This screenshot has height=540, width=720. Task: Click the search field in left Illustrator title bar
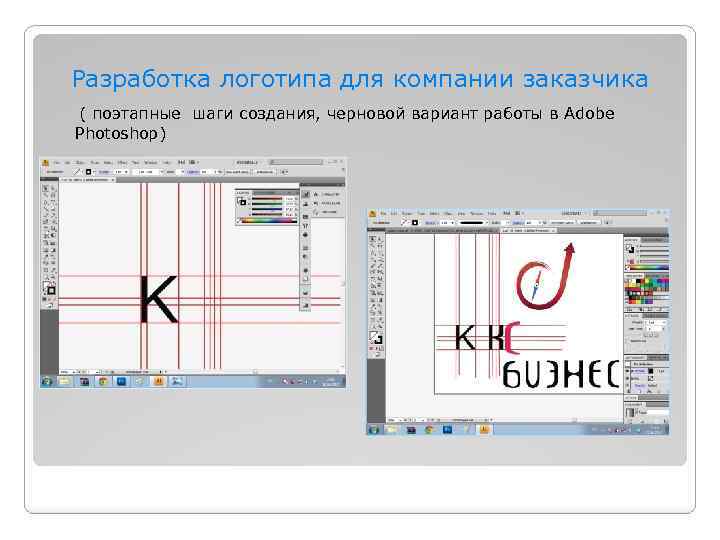click(x=296, y=162)
